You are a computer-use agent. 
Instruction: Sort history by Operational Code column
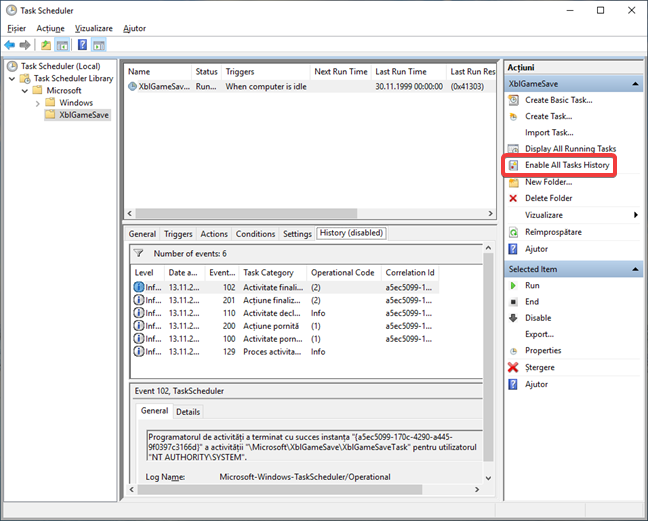(x=344, y=273)
